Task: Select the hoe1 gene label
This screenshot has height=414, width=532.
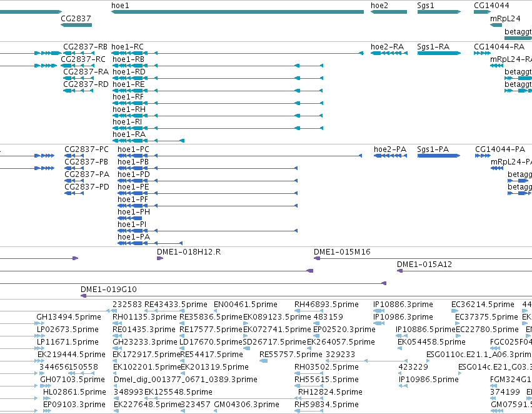Action: (120, 6)
